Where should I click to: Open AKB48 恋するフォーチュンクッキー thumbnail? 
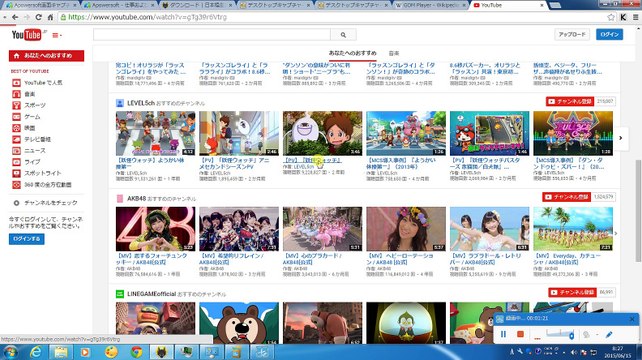pos(155,229)
